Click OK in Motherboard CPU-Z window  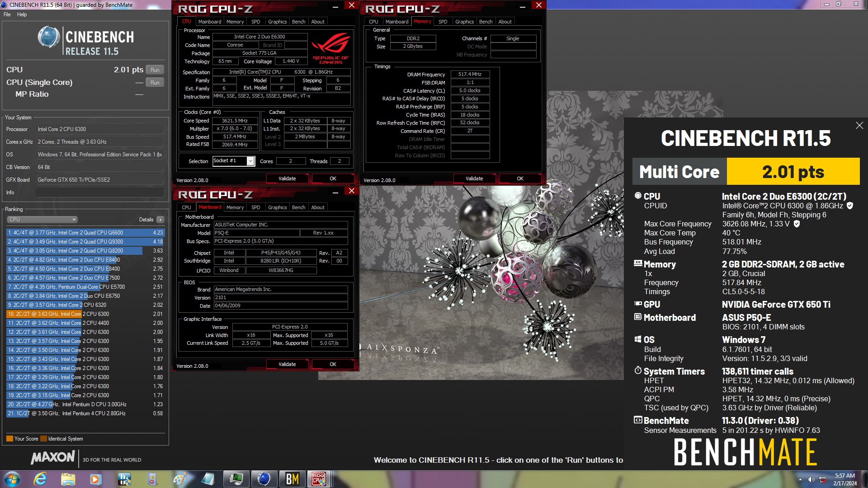[333, 364]
